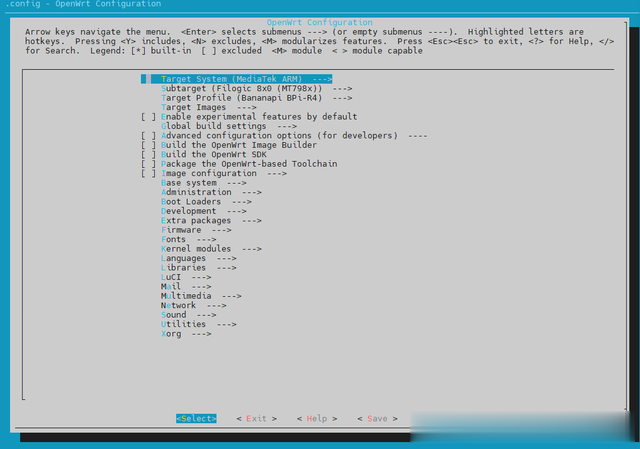Open Target Profile (Bananapi BPi-R4) submenu
Screen dimensions: 640x449
tap(256, 98)
